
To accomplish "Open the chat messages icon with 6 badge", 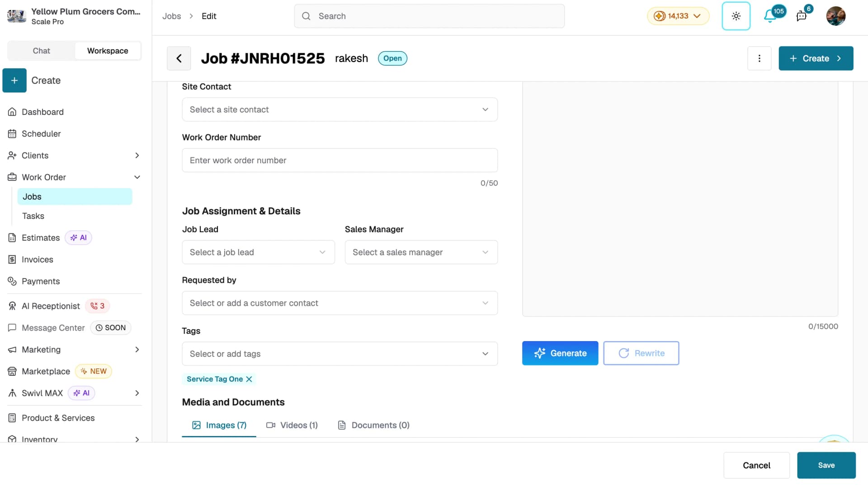I will [x=802, y=16].
